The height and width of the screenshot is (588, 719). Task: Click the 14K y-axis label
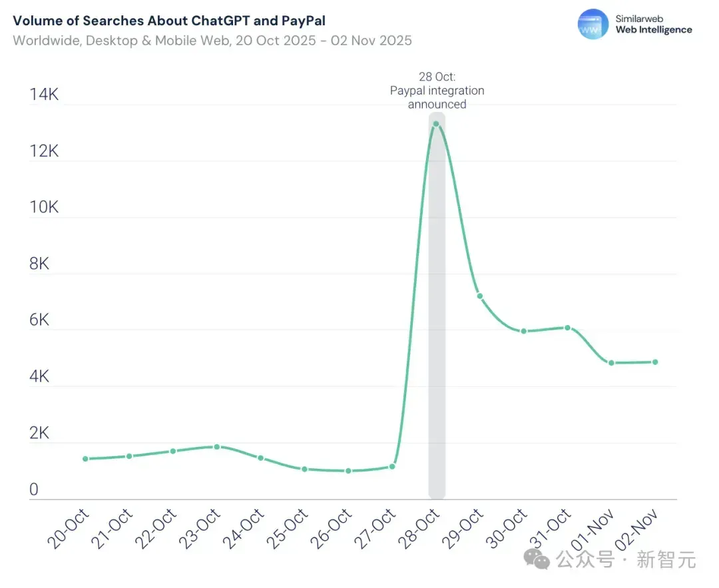pos(44,94)
